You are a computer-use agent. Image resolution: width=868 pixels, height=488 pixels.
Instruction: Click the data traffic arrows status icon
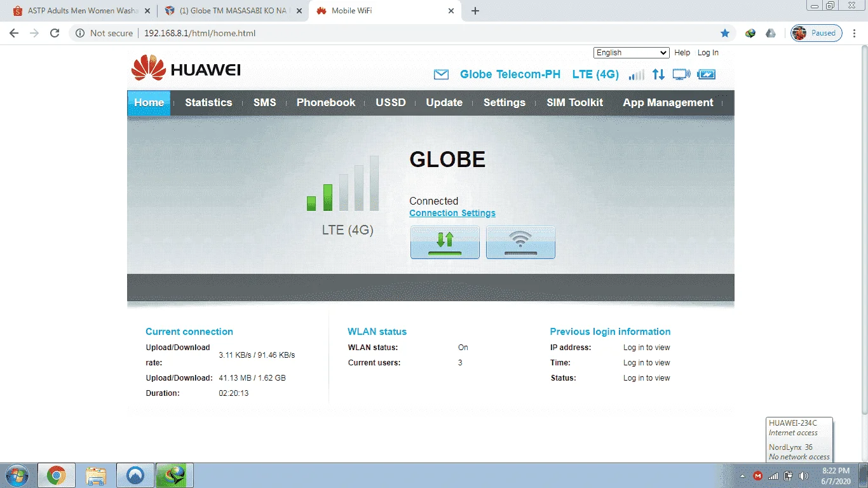(x=658, y=74)
